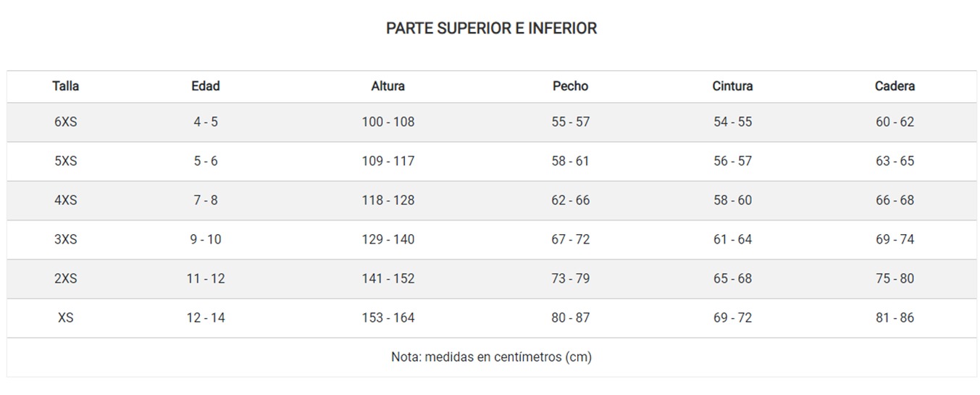The width and height of the screenshot is (980, 395).
Task: Click the Pecho column header
Action: (x=571, y=86)
